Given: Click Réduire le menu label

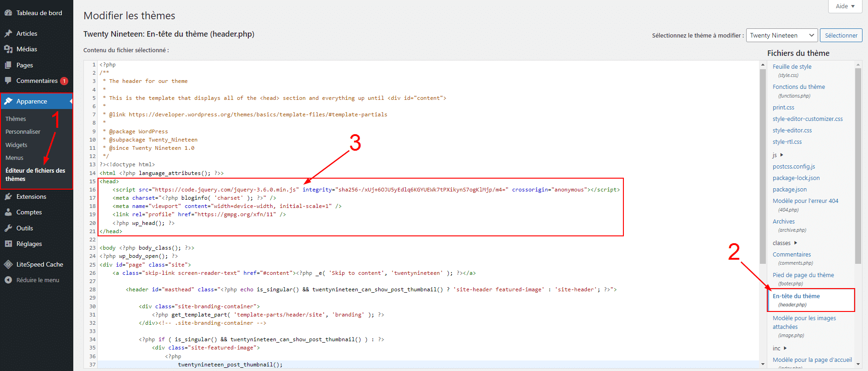Looking at the screenshot, I should [x=38, y=280].
